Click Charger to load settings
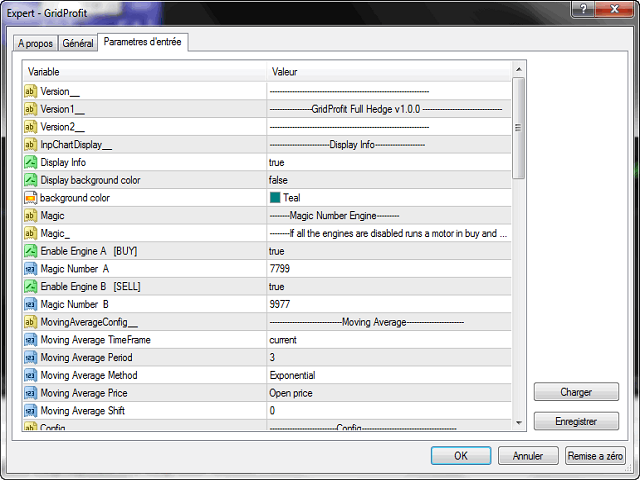This screenshot has height=480, width=640. coord(576,392)
